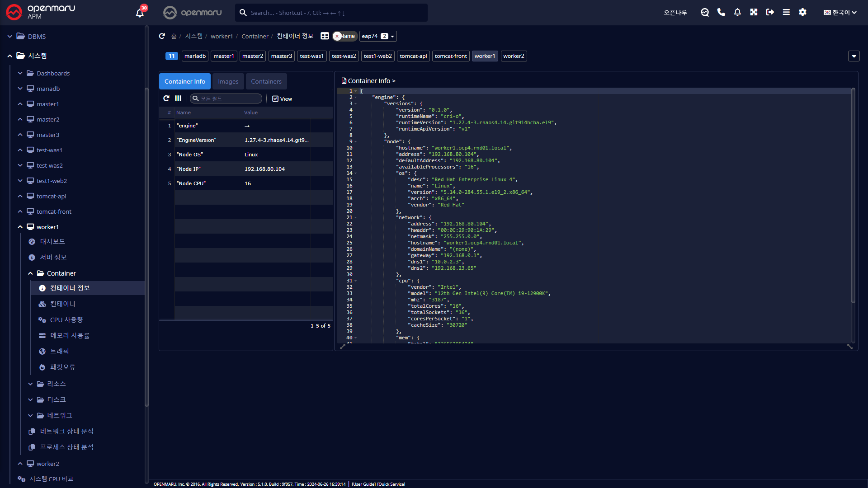This screenshot has height=488, width=868.
Task: Toggle the Name switch
Action: 344,36
